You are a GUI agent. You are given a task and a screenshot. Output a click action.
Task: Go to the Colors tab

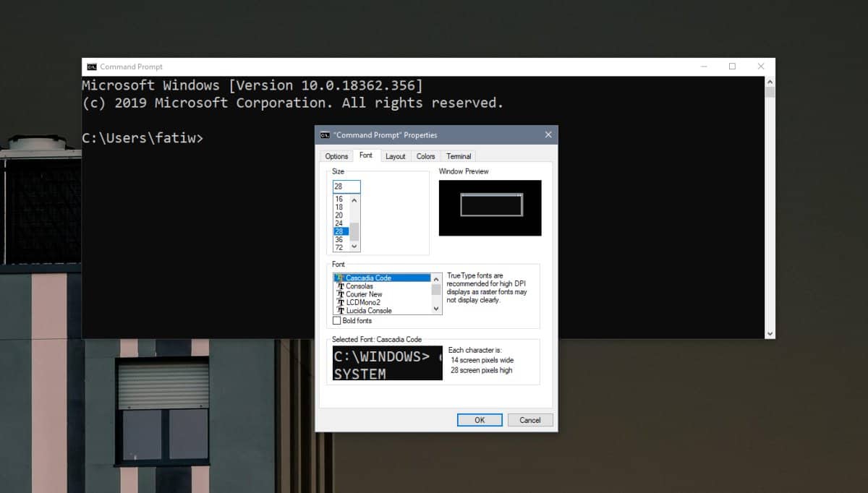426,156
